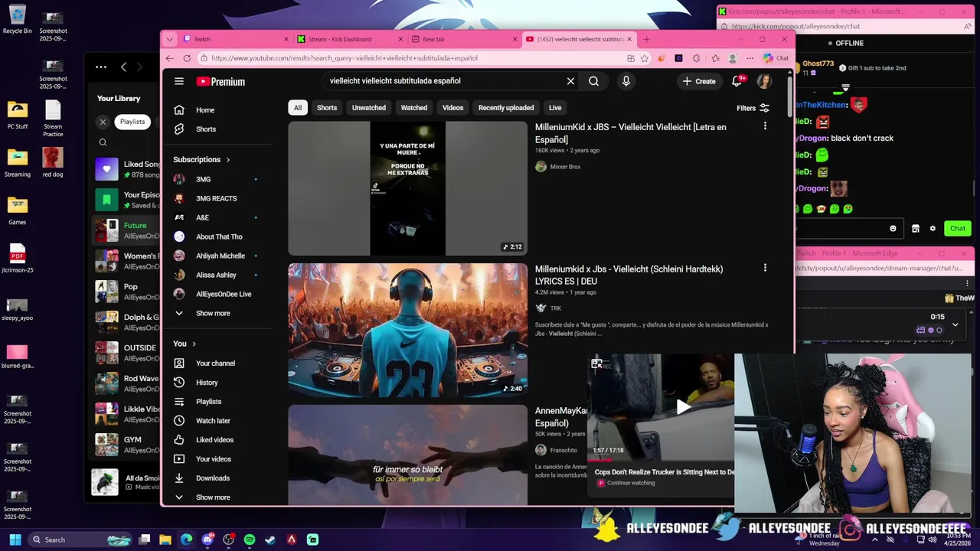
Task: Refresh the YouTube page in Edge
Action: click(x=188, y=58)
